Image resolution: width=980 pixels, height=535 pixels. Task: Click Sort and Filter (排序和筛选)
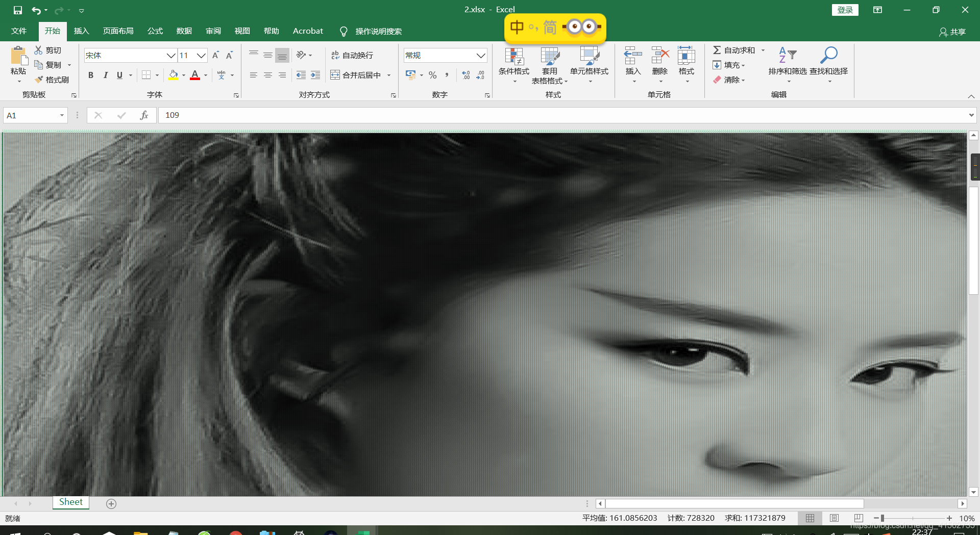pos(788,65)
